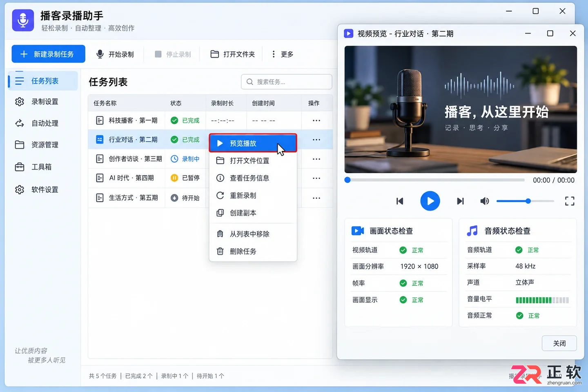This screenshot has height=392, width=588.
Task: Open actions menu for 科技播客 row
Action: click(x=316, y=120)
